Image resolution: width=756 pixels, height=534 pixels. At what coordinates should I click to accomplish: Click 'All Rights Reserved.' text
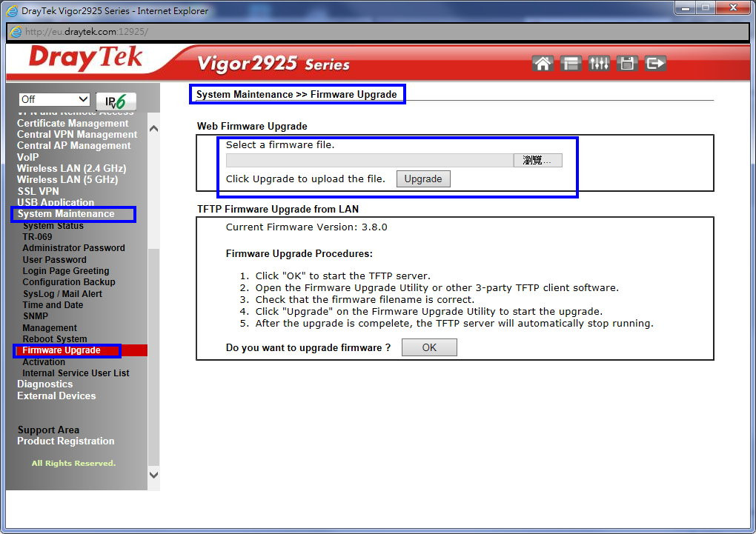point(74,463)
